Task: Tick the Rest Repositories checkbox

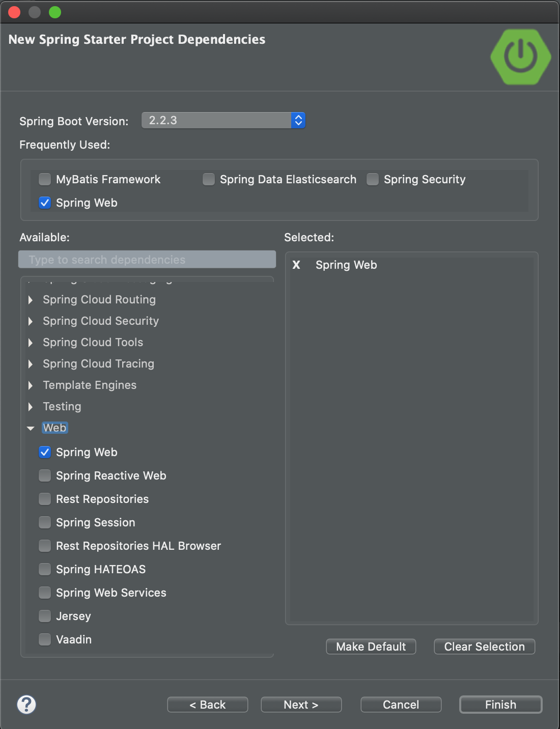Action: tap(45, 499)
